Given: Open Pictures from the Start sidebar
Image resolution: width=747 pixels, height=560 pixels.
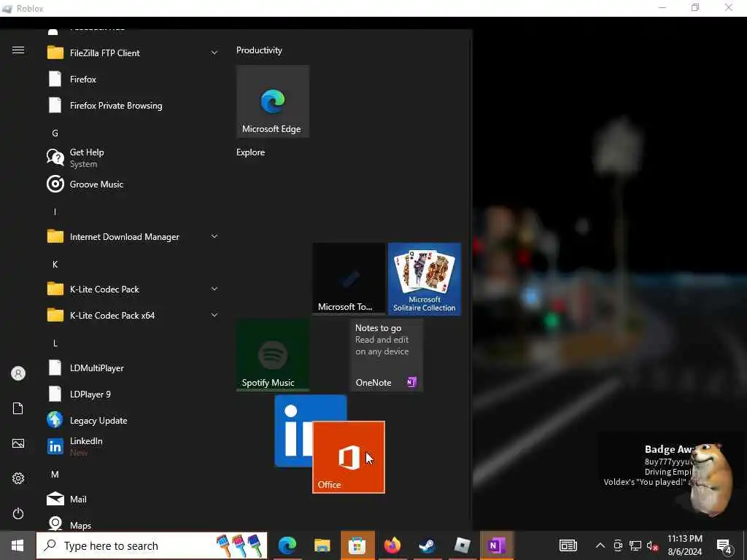Looking at the screenshot, I should point(18,443).
